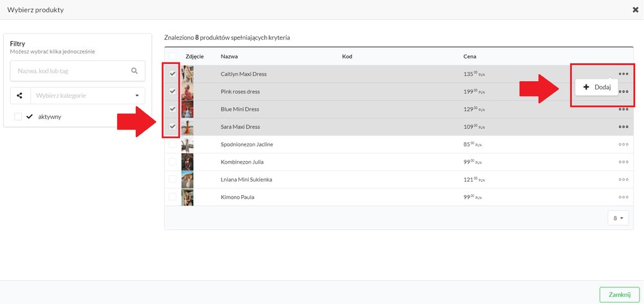Click the category tree share icon
The height and width of the screenshot is (304, 644).
pos(20,96)
